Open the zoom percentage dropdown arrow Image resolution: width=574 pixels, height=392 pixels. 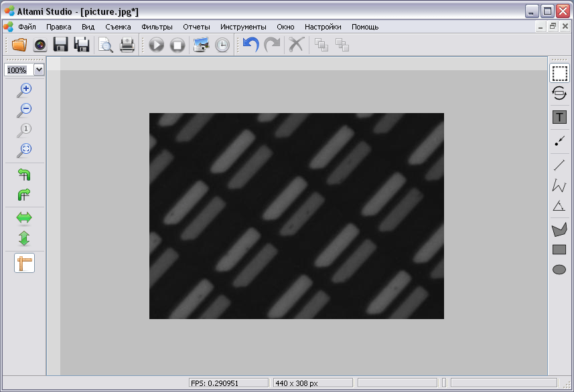coord(39,70)
